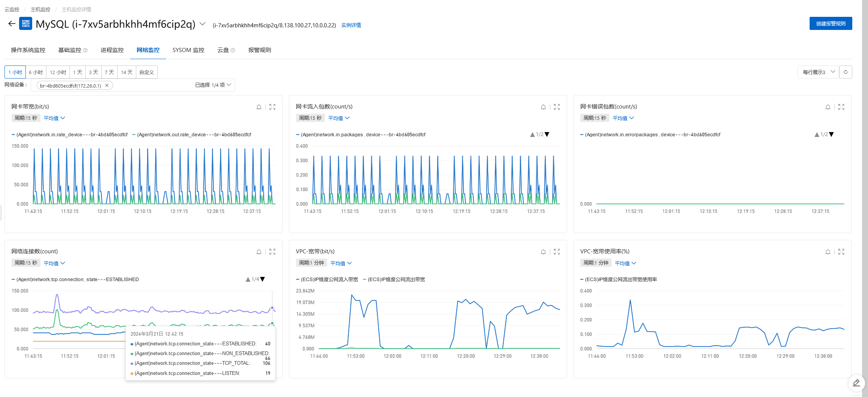Open the 实例详情 link
The image size is (868, 397).
pyautogui.click(x=351, y=25)
